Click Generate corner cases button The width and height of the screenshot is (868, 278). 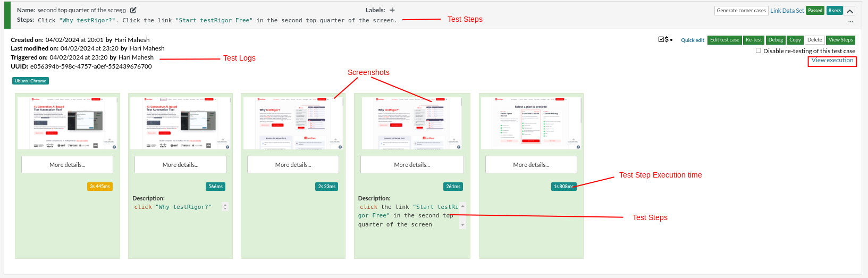point(741,11)
